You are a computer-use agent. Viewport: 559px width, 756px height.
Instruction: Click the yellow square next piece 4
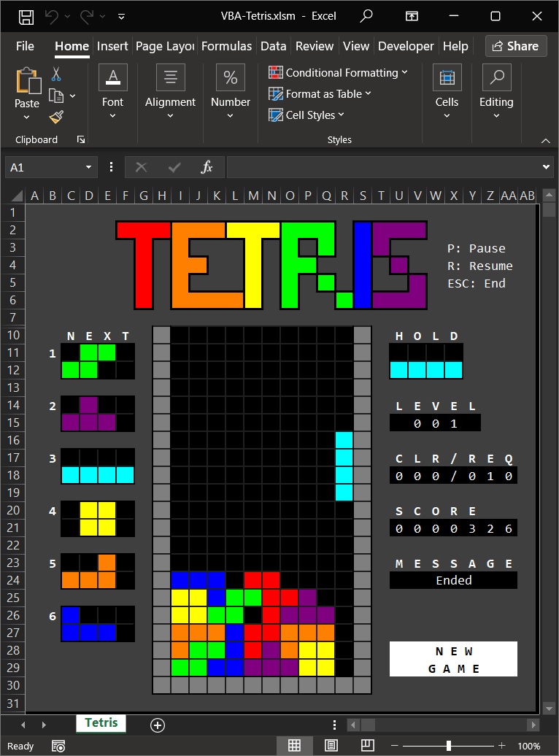[98, 519]
